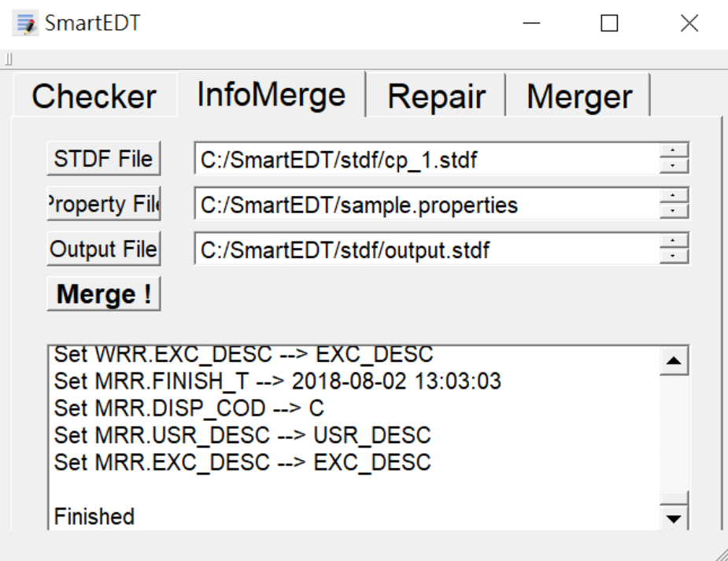Click the Output File button
The width and height of the screenshot is (728, 561).
coord(104,249)
